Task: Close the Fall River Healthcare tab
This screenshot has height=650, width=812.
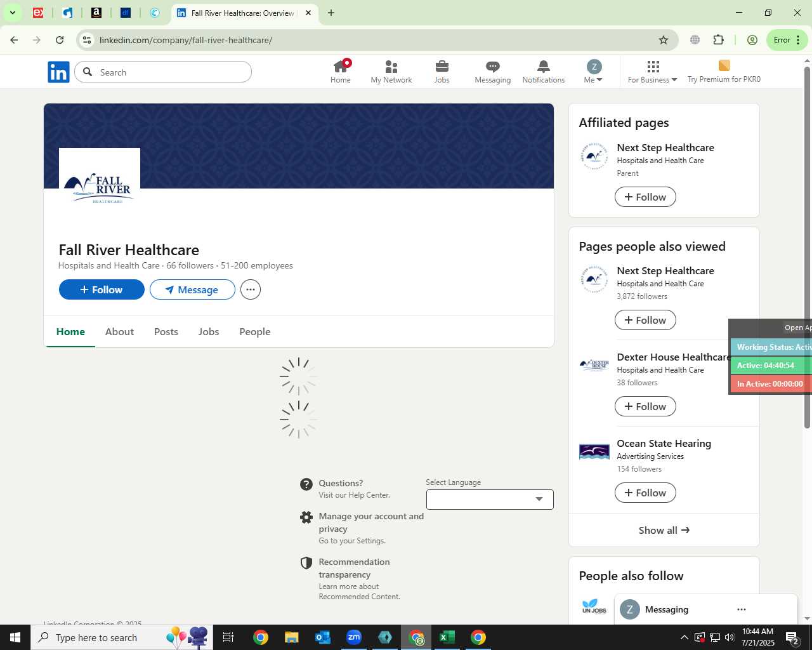Action: (x=308, y=13)
